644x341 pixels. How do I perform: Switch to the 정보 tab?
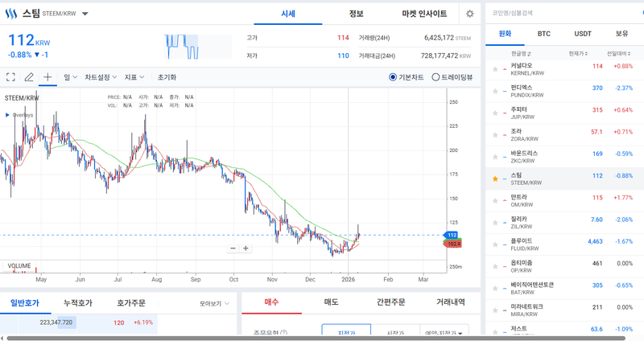pyautogui.click(x=356, y=14)
